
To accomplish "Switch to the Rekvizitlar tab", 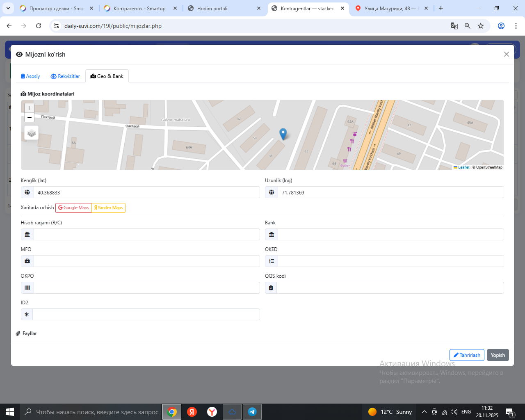I will pos(65,76).
